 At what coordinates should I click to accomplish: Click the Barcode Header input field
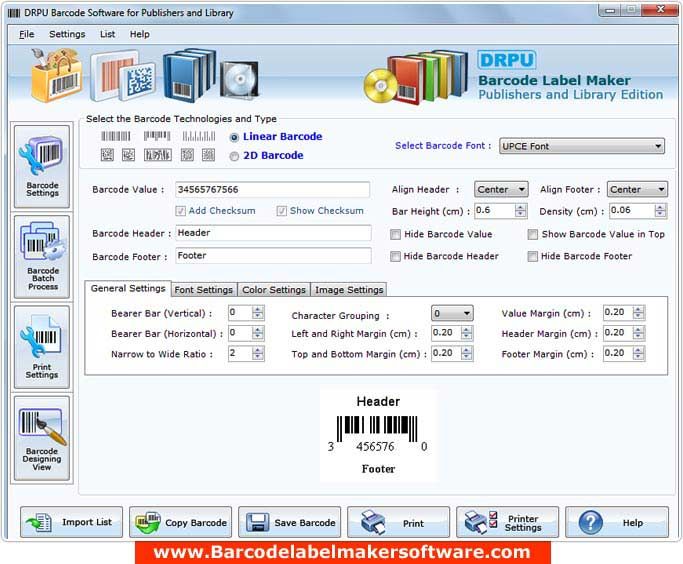pyautogui.click(x=273, y=233)
